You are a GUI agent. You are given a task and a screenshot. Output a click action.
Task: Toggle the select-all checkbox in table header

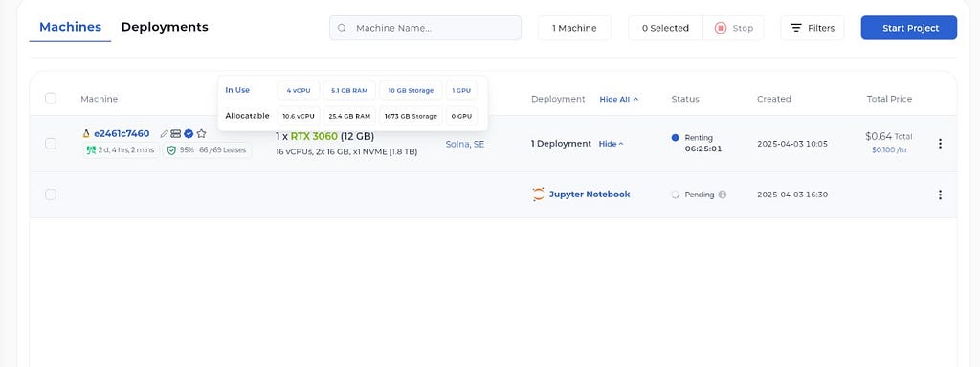[x=51, y=99]
